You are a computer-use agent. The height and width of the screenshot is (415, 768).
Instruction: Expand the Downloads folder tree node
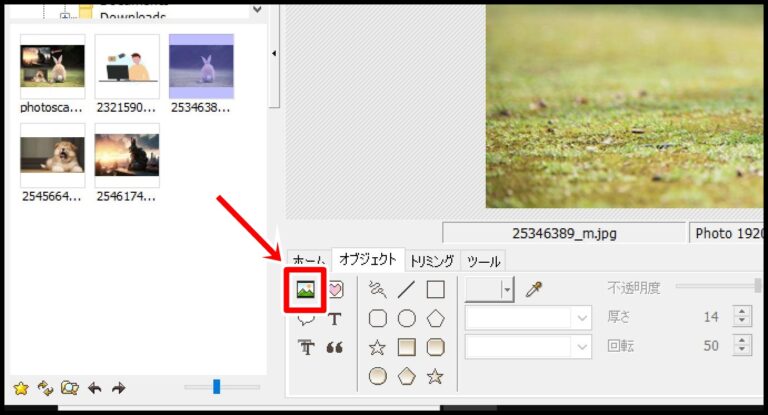point(64,17)
